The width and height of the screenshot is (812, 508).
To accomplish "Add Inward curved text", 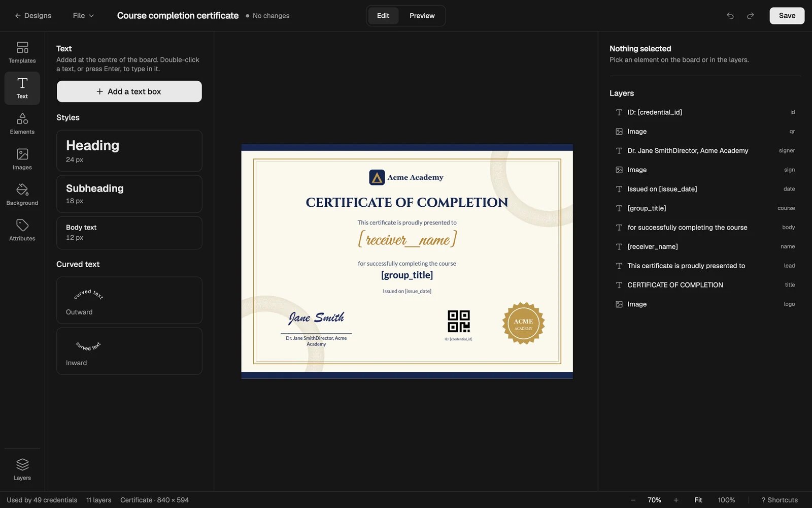I will tap(129, 351).
